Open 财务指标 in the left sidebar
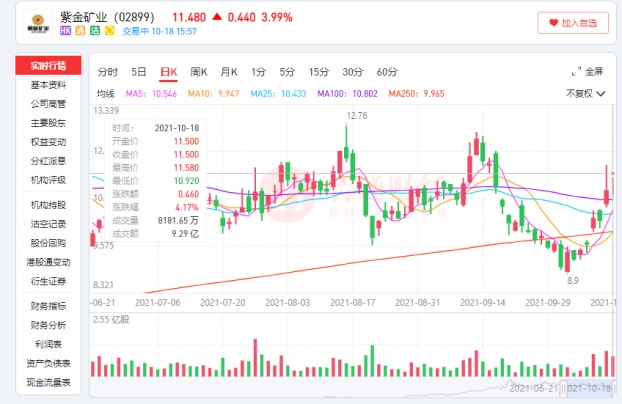 pos(47,305)
